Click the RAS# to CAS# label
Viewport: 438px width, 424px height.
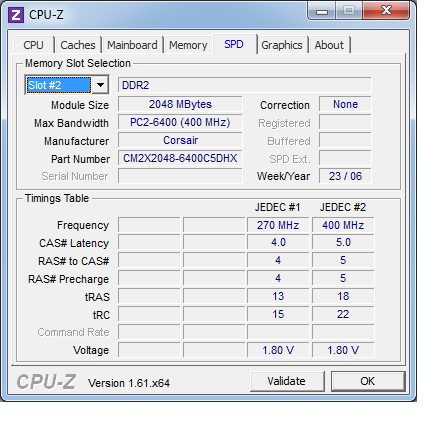(x=73, y=261)
